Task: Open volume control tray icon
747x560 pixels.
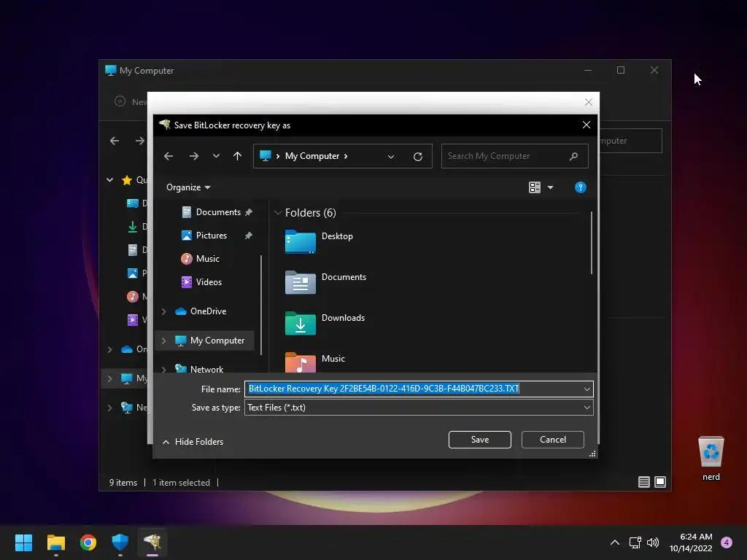Action: pyautogui.click(x=653, y=542)
